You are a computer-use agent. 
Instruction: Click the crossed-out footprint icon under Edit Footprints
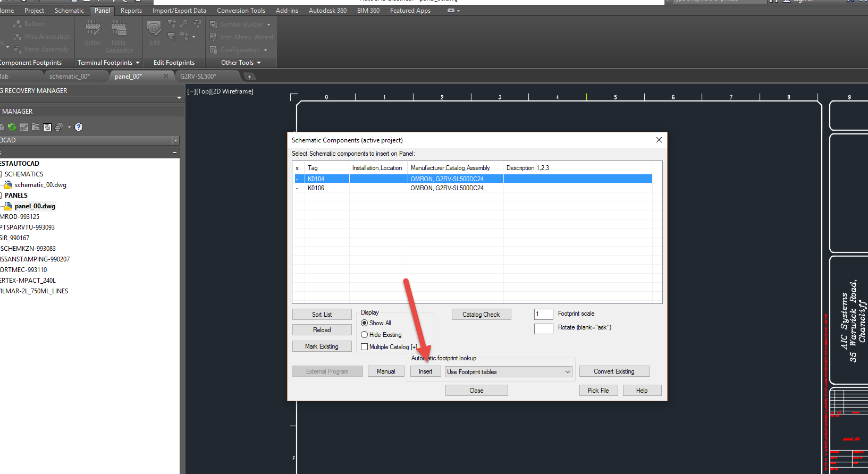pos(172,37)
